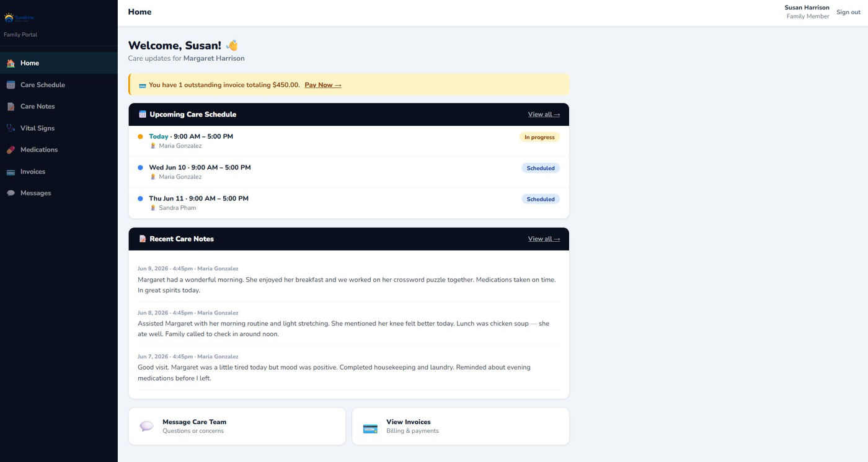This screenshot has height=462, width=868.
Task: Click the note text about housekeeping and laundry
Action: tap(334, 373)
